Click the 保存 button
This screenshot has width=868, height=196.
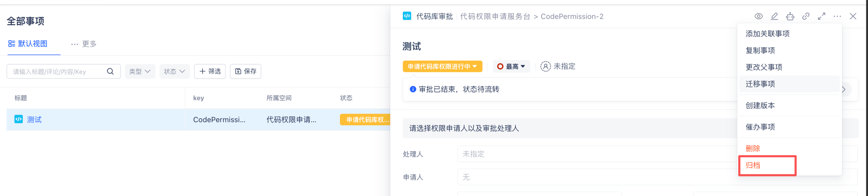coord(245,71)
